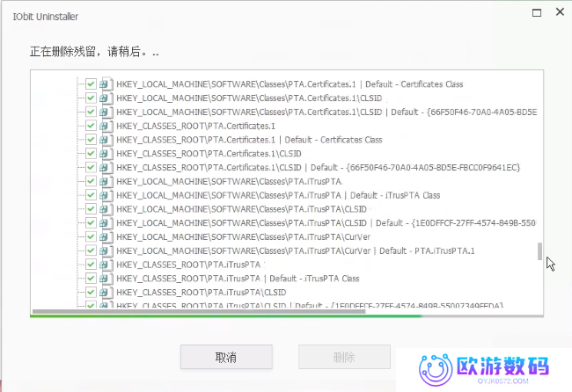Image resolution: width=572 pixels, height=392 pixels.
Task: Click the green deletion progress bar
Action: tap(287, 316)
